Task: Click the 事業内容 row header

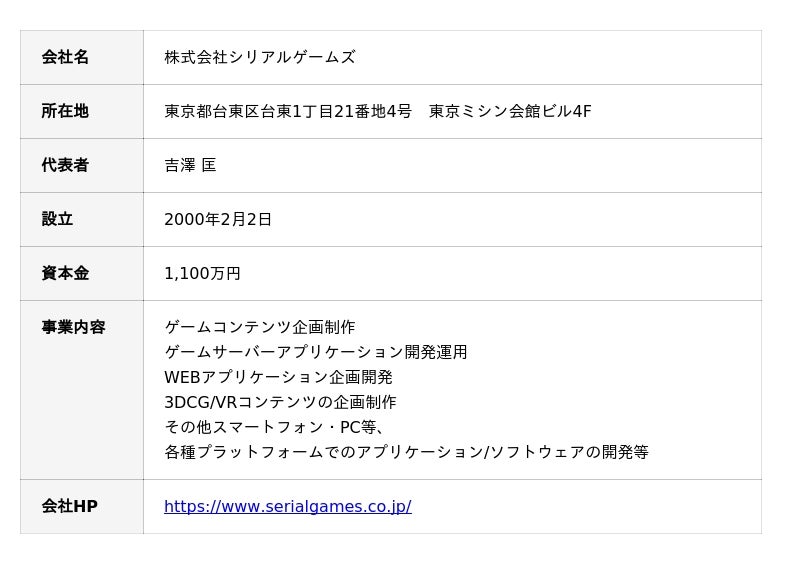Action: (x=73, y=327)
